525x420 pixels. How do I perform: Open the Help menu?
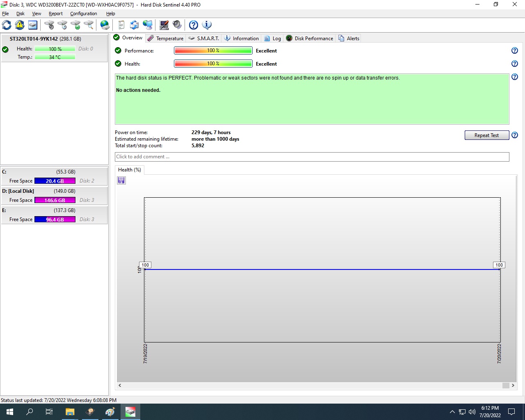tap(111, 14)
